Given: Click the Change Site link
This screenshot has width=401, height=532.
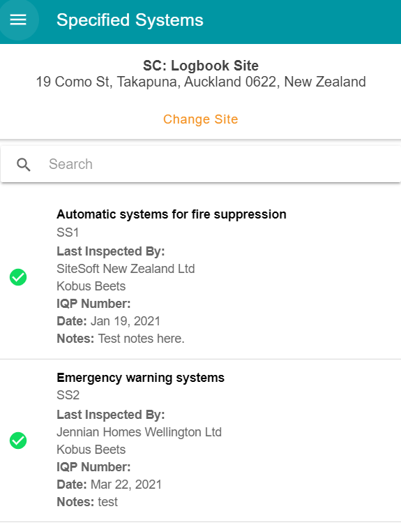Looking at the screenshot, I should pos(201,119).
